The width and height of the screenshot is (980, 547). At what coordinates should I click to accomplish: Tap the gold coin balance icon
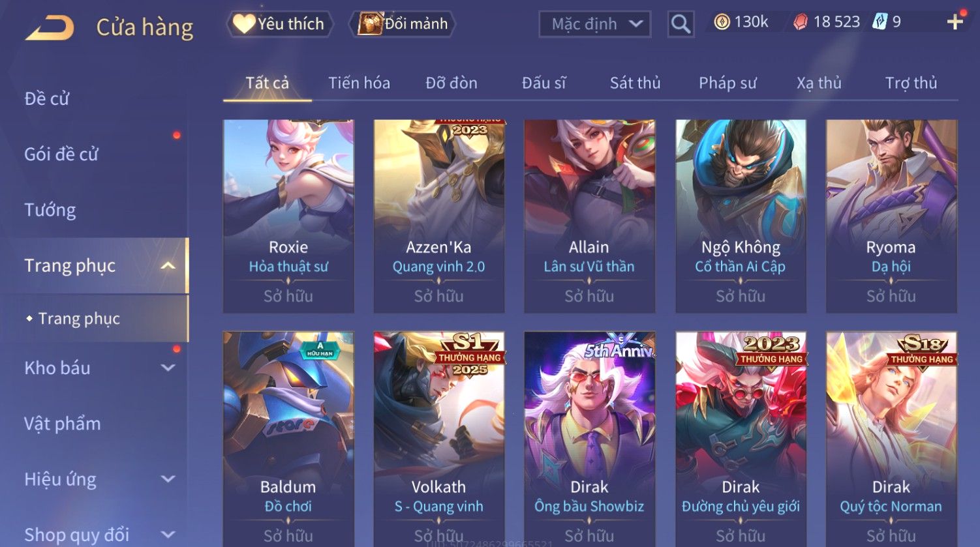(x=722, y=22)
